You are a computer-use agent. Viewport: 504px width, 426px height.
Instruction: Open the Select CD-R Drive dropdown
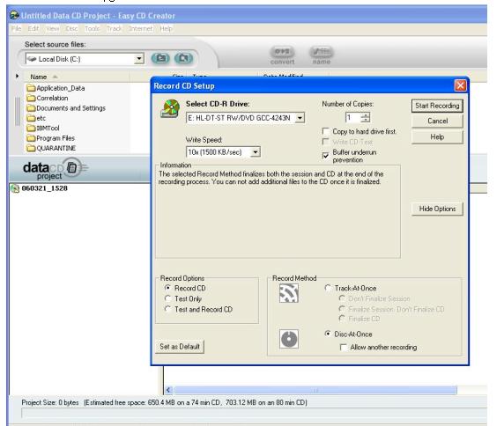[300, 118]
